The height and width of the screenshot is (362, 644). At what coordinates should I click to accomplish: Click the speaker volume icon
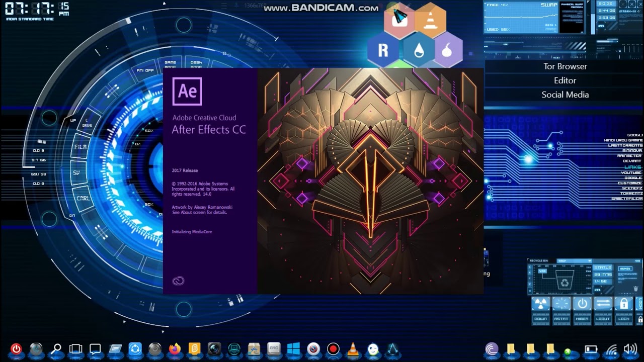[x=630, y=349]
